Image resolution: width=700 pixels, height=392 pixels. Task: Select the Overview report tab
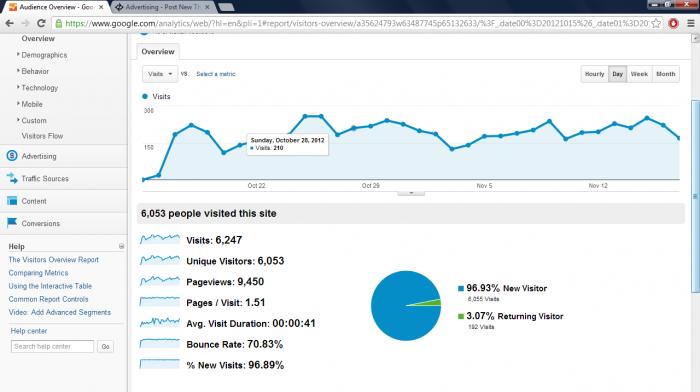[x=158, y=52]
